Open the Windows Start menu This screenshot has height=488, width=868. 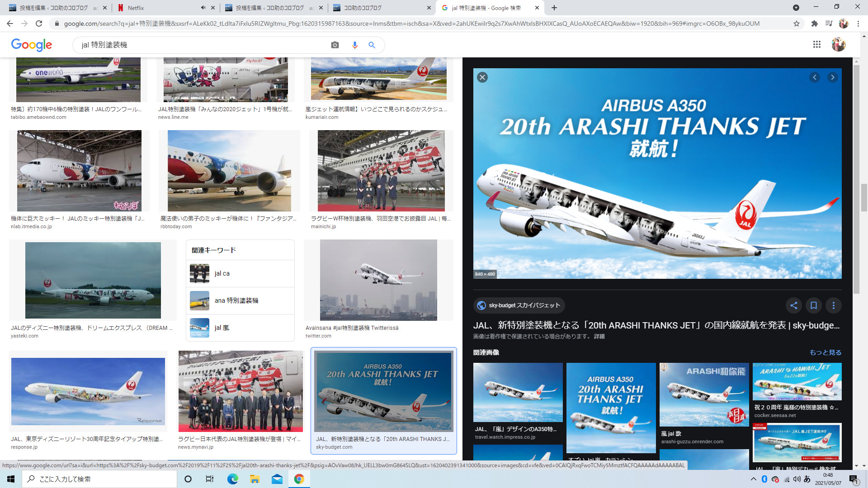coord(11,479)
